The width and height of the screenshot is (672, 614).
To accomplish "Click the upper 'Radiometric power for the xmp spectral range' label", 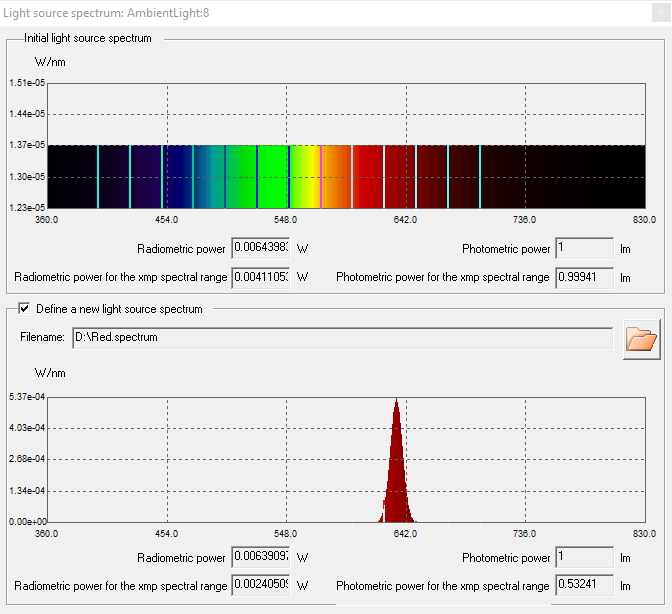I will (x=120, y=277).
